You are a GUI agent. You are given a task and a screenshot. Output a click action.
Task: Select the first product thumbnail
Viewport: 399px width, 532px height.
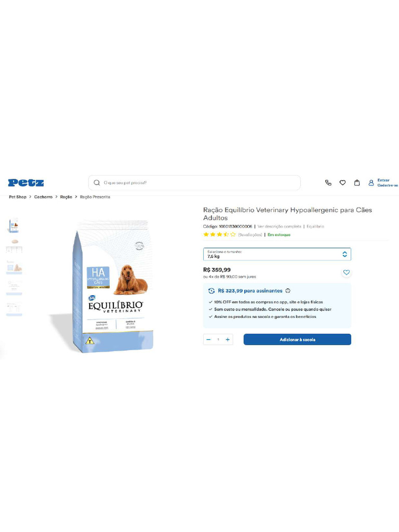click(x=14, y=225)
